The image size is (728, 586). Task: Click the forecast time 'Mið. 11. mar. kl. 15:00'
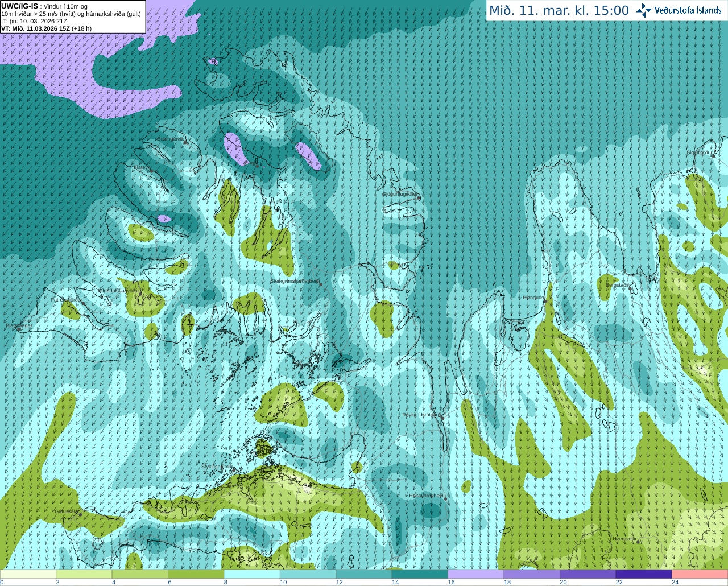[559, 11]
